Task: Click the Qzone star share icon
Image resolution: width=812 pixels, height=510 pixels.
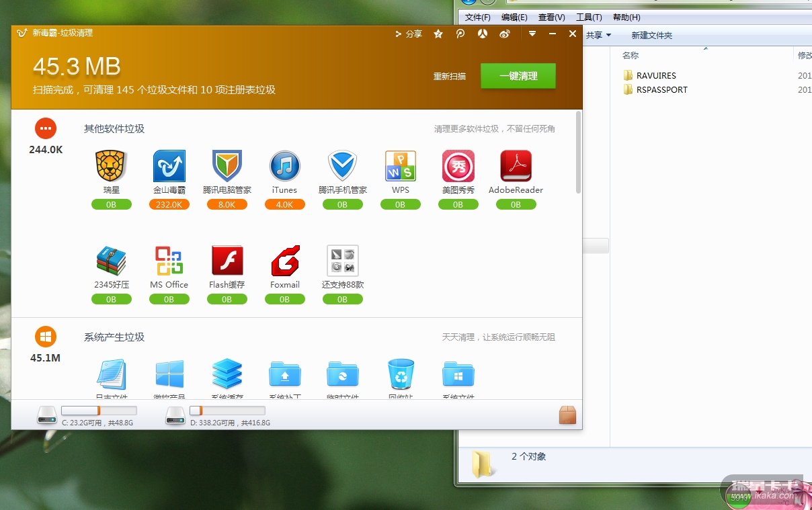Action: [x=438, y=34]
